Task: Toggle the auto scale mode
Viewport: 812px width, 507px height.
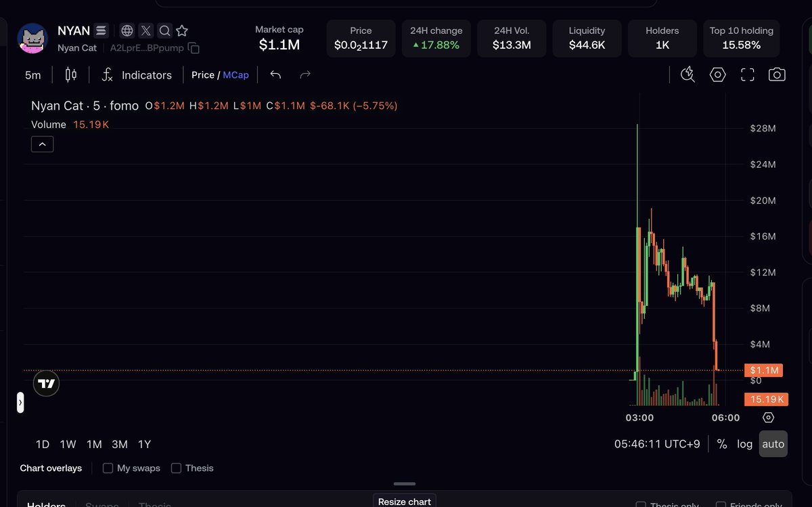Action: (x=773, y=444)
